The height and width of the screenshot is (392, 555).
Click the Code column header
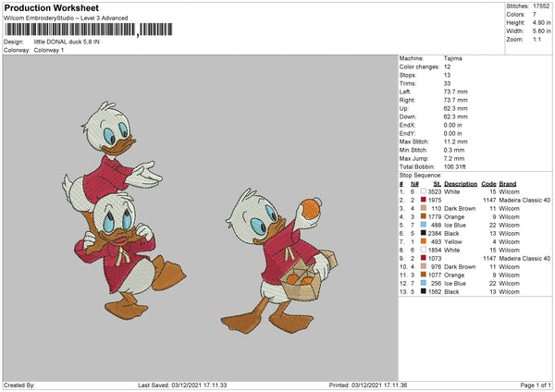click(488, 184)
